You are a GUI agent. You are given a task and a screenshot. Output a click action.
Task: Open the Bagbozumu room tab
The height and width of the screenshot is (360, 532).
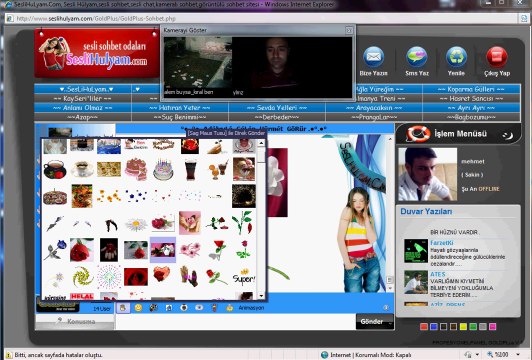(471, 117)
